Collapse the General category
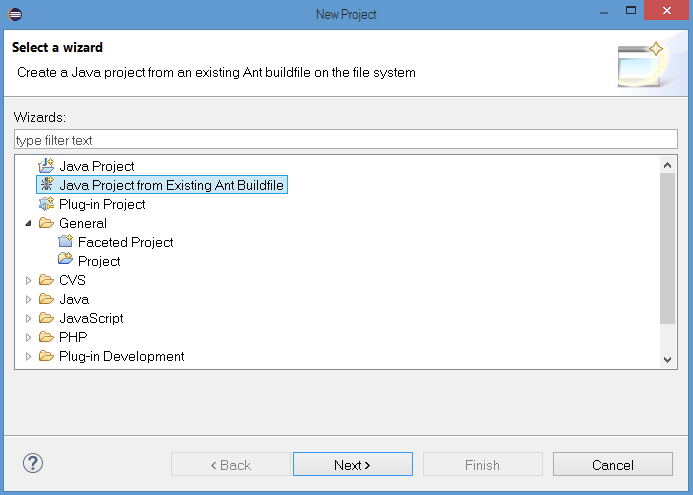 point(28,223)
